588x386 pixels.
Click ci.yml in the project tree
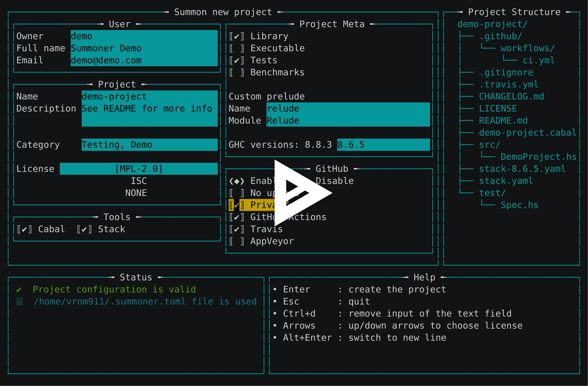[539, 60]
